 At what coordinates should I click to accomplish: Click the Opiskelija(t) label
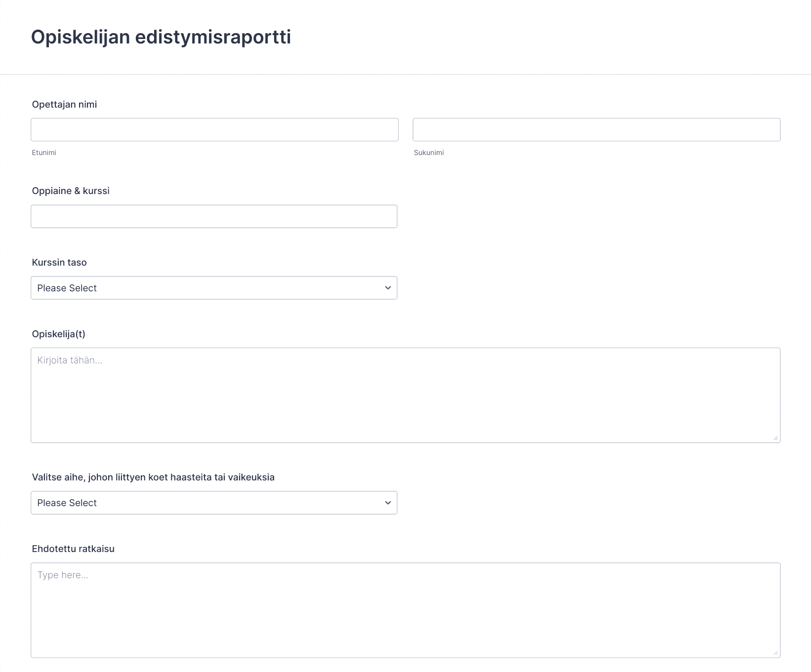59,334
